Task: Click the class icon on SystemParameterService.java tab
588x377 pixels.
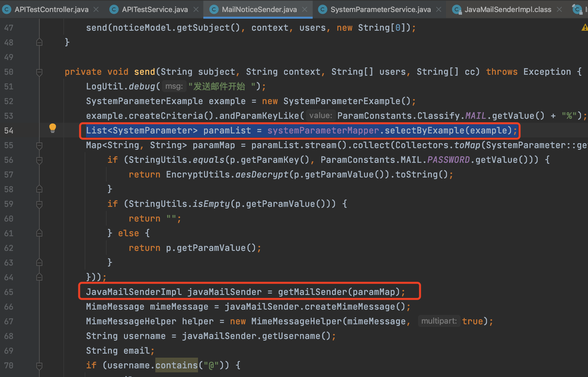Action: pyautogui.click(x=323, y=9)
